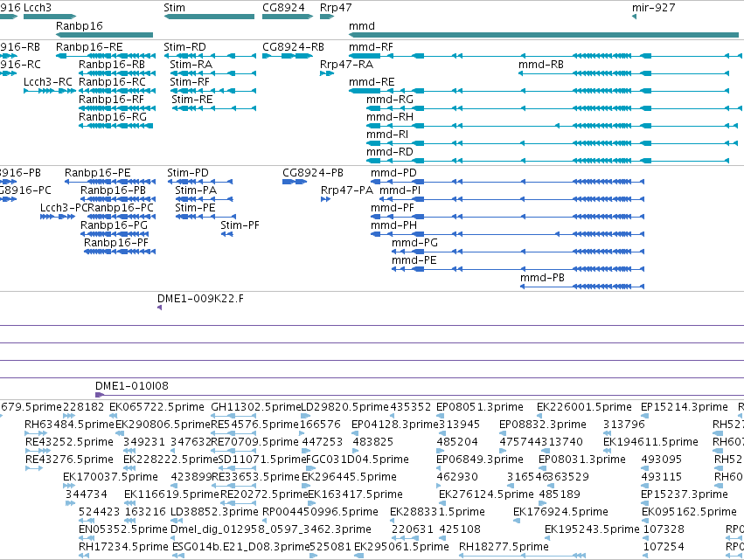Click protein Stim-PD
The height and width of the screenshot is (560, 744).
188,173
